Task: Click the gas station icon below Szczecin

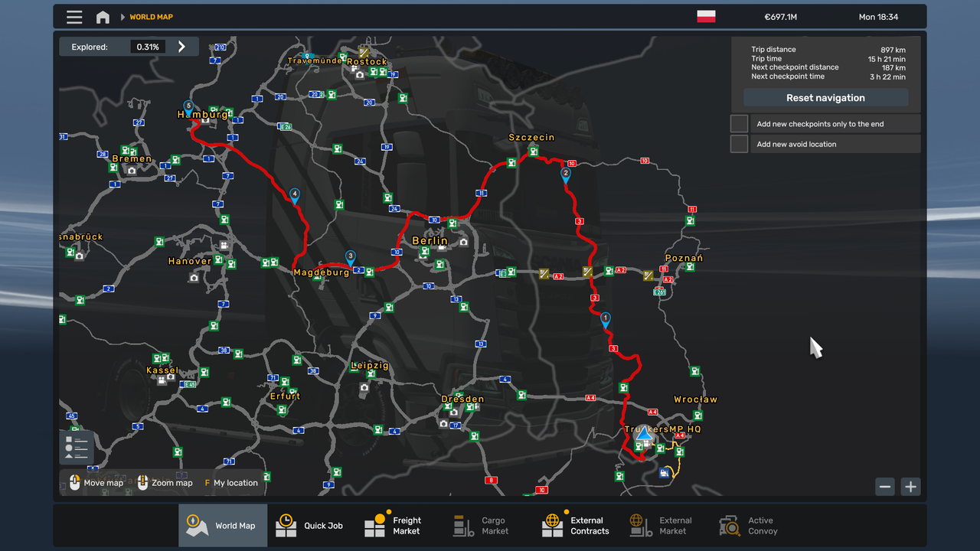Action: click(534, 152)
